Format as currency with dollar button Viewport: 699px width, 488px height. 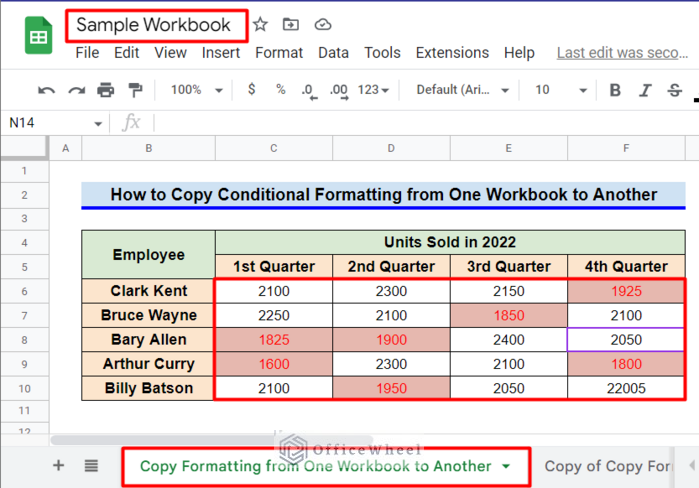click(250, 90)
